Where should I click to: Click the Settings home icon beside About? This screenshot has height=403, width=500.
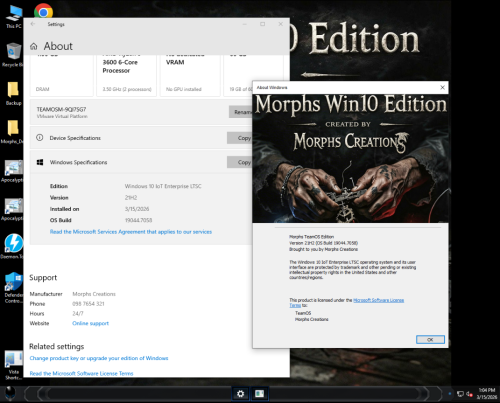pyautogui.click(x=34, y=46)
